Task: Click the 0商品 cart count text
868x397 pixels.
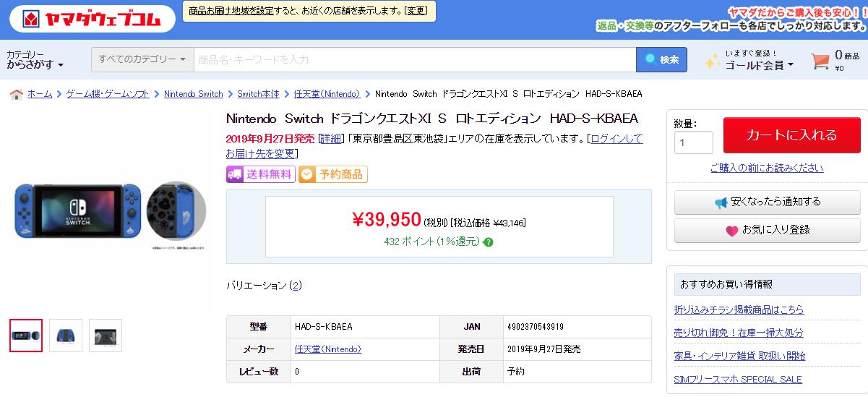Action: 847,55
